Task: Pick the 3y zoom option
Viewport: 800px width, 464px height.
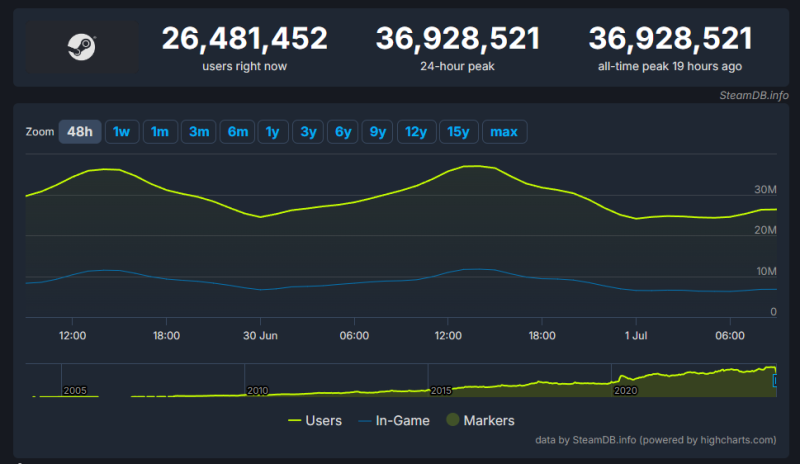Action: pyautogui.click(x=308, y=132)
